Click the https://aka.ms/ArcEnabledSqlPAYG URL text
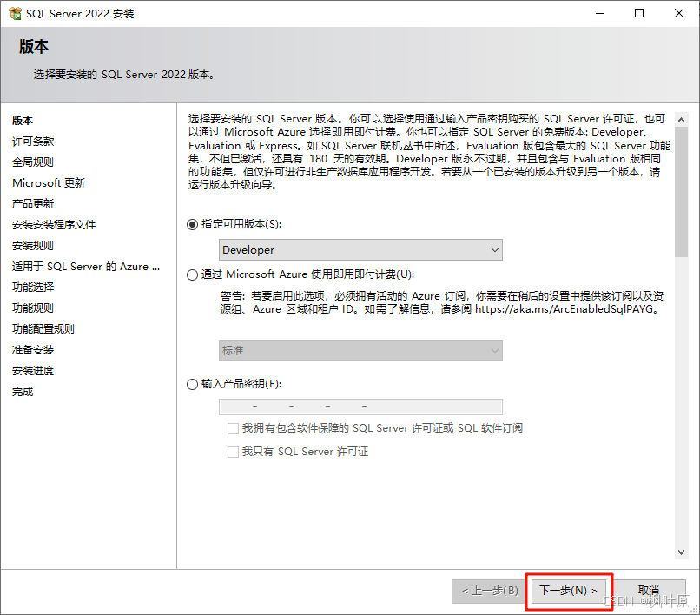The image size is (700, 615). pyautogui.click(x=565, y=309)
